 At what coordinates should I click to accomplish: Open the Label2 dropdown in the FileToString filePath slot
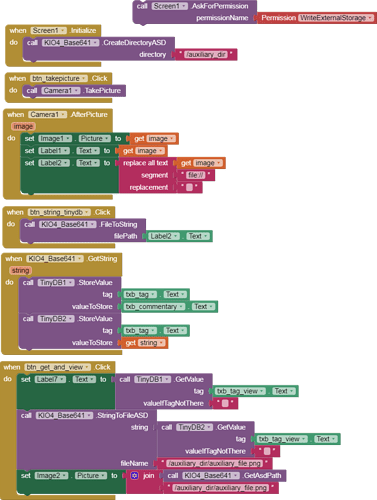(x=164, y=236)
